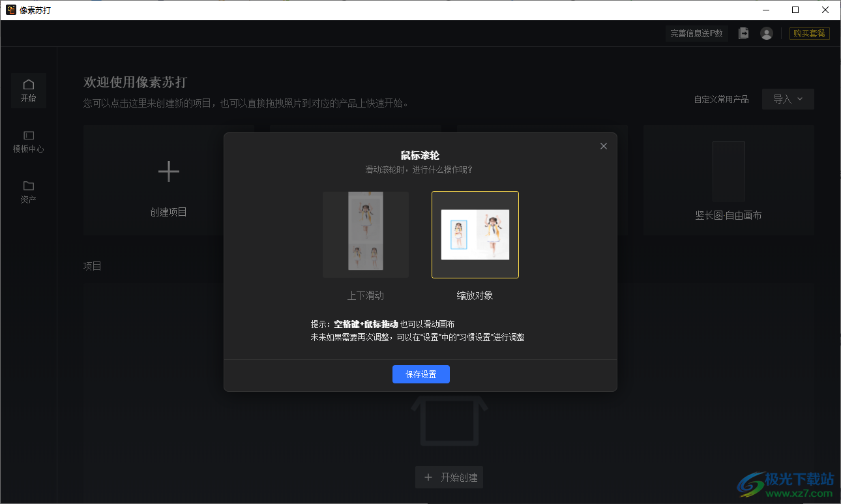
Task: Open the user account avatar icon
Action: 767,33
